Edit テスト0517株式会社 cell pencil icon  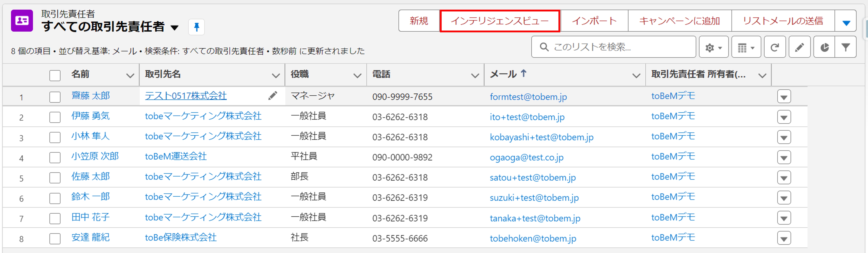pos(273,96)
